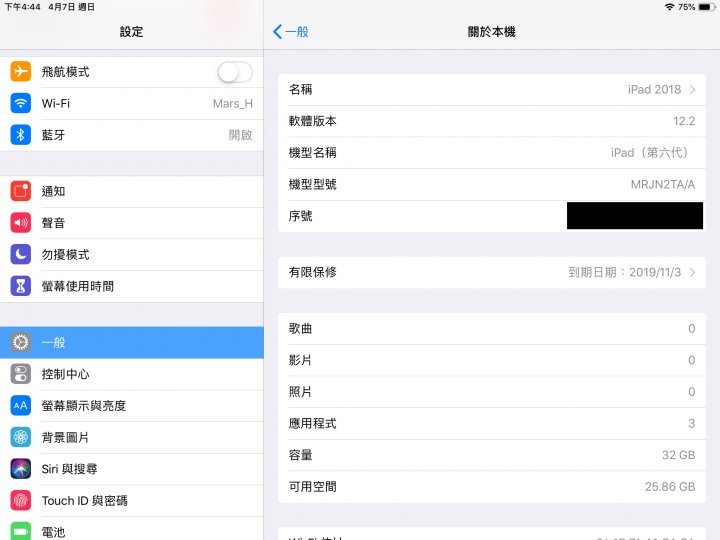
Task: Tap the Do Not Disturb moon icon
Action: pyautogui.click(x=21, y=254)
